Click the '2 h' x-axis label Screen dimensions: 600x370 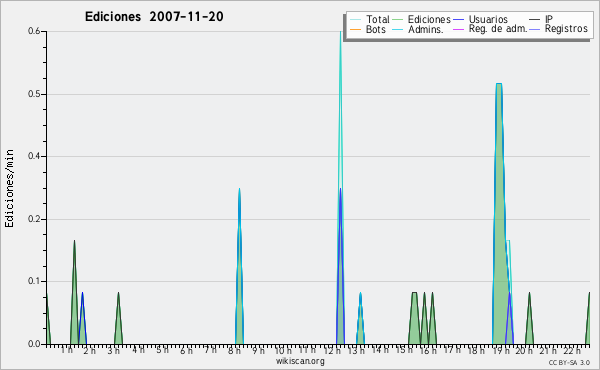click(x=90, y=351)
